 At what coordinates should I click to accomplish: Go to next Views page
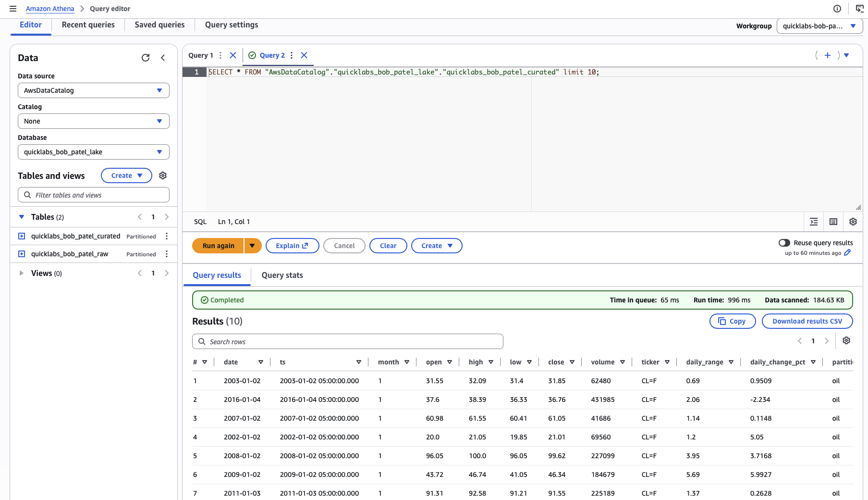coord(167,273)
